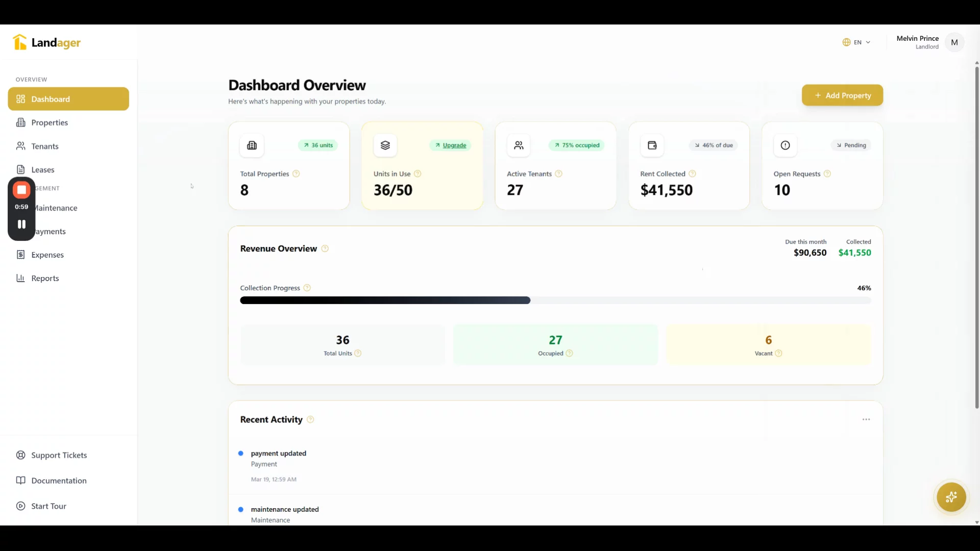Click the Start Tour play icon
980x551 pixels.
20,506
